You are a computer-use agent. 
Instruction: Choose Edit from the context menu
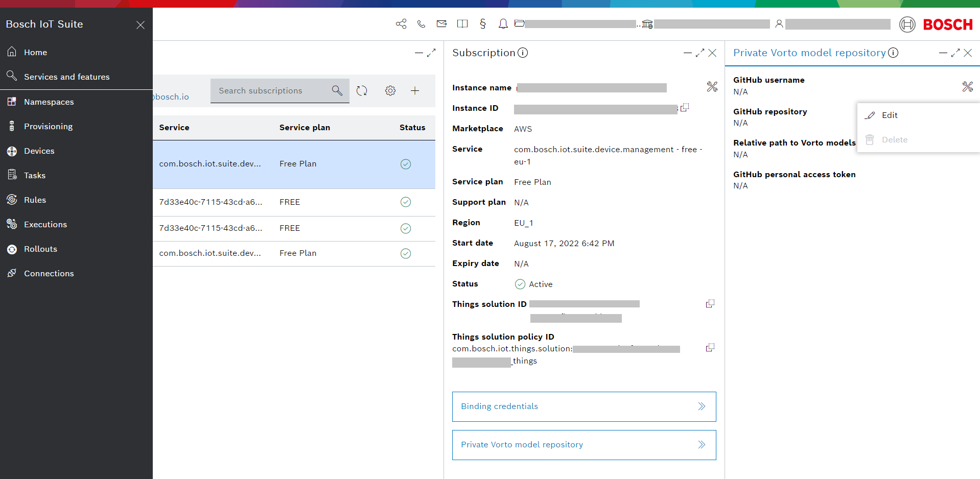tap(918, 115)
